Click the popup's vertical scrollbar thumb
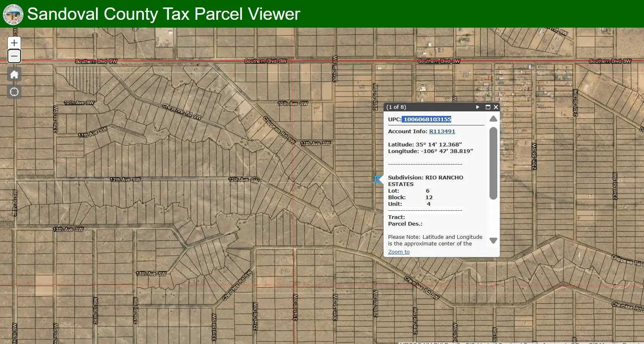 coord(493,163)
